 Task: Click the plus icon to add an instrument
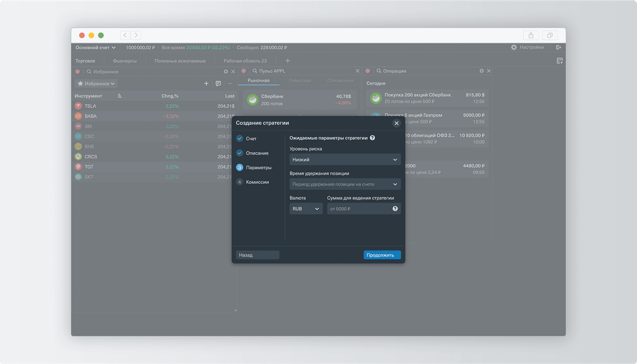(x=207, y=84)
